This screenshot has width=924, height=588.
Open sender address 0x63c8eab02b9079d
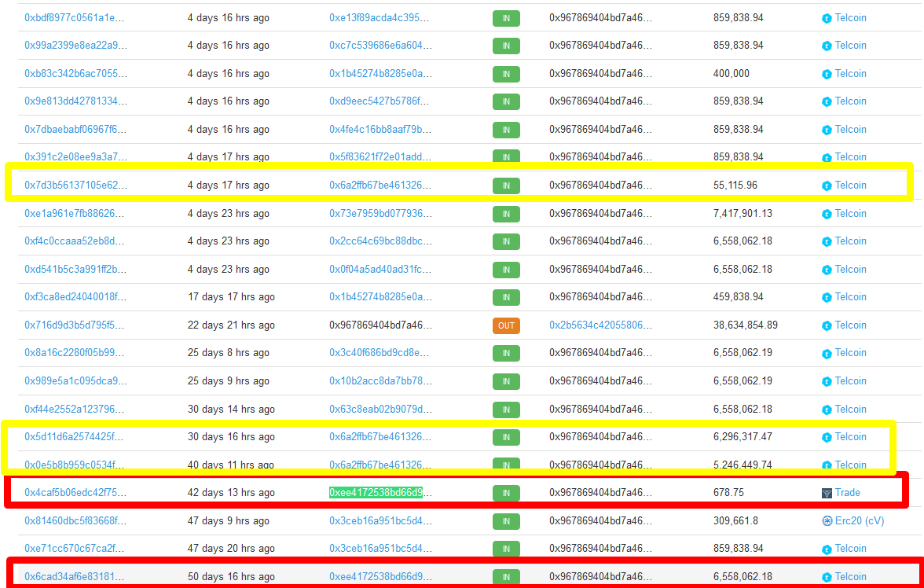click(380, 410)
